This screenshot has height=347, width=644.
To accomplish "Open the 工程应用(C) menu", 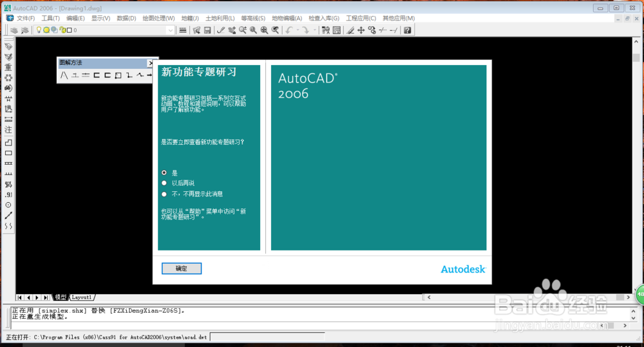I will point(361,18).
